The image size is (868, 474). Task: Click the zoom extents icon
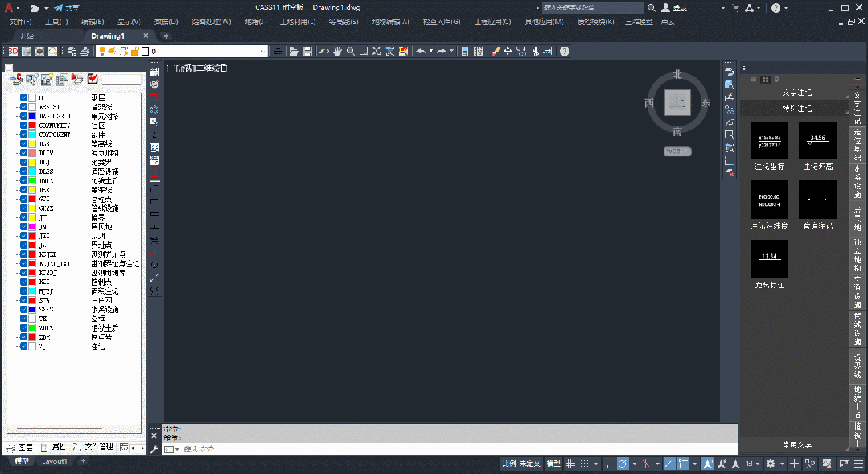click(377, 51)
